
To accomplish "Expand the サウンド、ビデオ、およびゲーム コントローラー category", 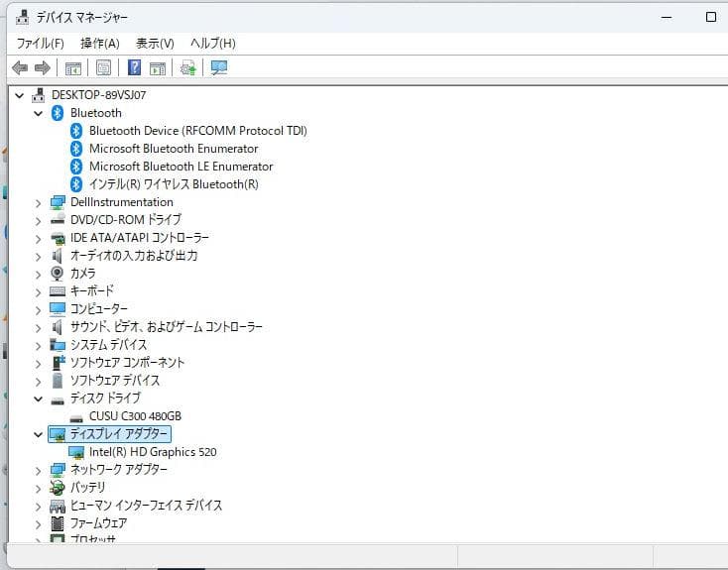I will pyautogui.click(x=38, y=328).
